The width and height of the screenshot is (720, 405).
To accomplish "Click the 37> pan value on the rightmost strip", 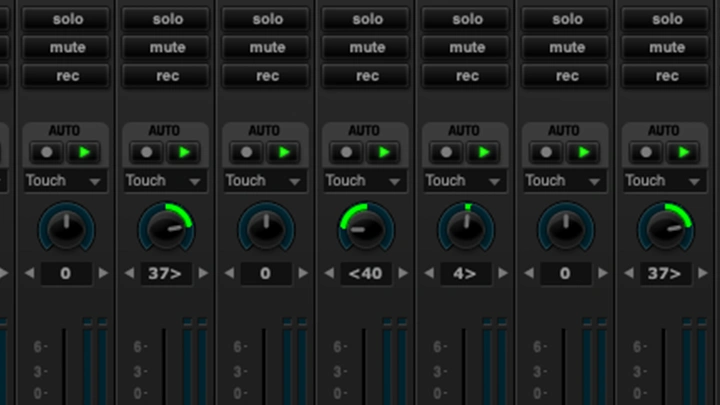I will (x=665, y=274).
